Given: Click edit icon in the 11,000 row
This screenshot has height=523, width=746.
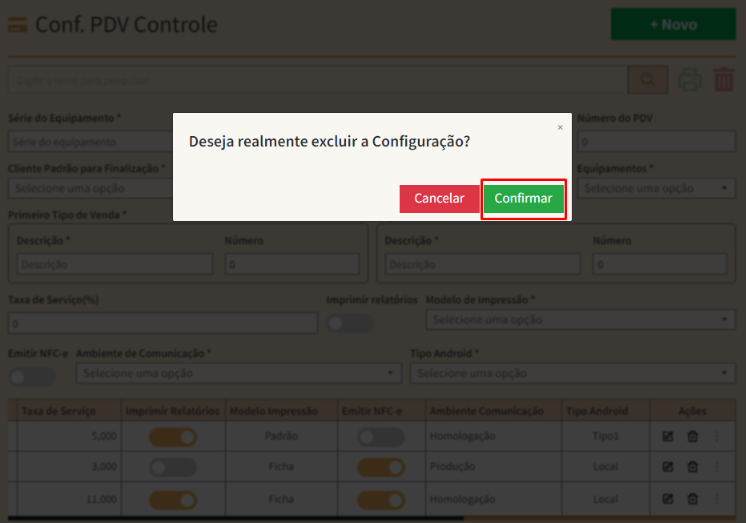Looking at the screenshot, I should [x=668, y=499].
